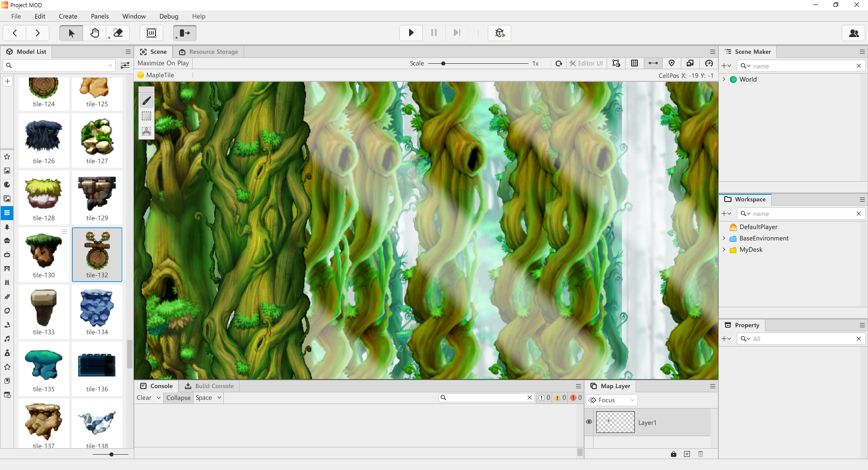Click the Property search field
The image size is (868, 470).
pos(801,339)
